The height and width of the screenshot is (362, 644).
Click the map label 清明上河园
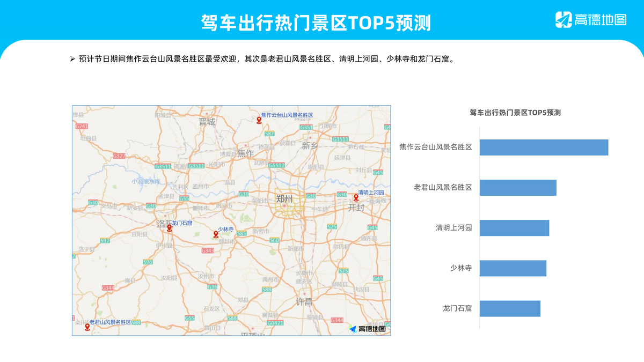[371, 193]
